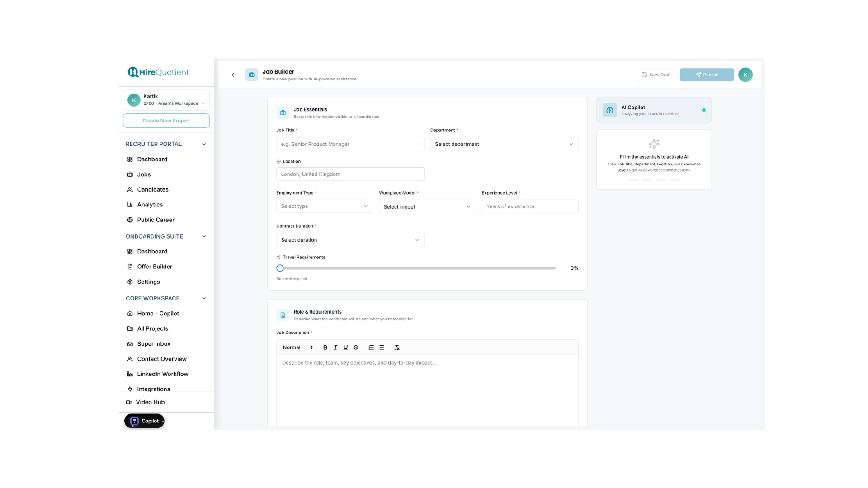Open the Contract Duration dropdown
Viewport: 868px width, 488px height.
pos(350,240)
